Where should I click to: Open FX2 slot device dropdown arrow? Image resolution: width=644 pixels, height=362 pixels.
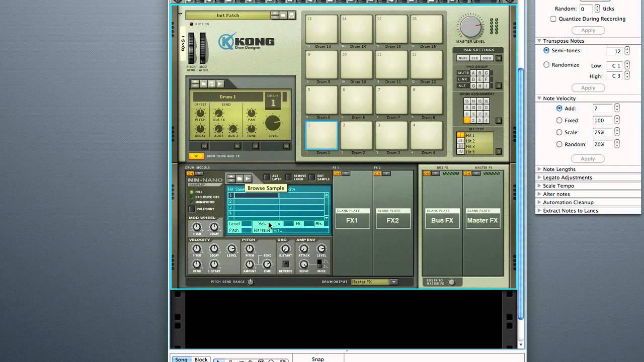click(386, 173)
